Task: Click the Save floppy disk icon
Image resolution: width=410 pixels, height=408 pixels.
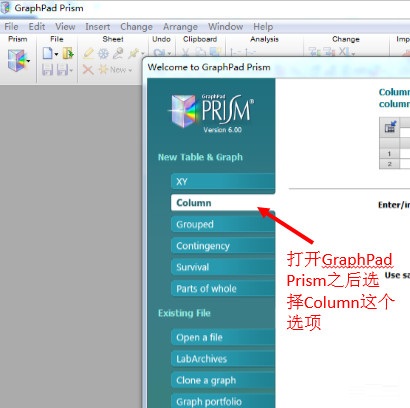Action: pos(47,70)
